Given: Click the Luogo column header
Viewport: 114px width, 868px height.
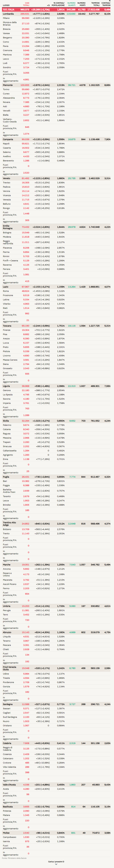Looking at the screenshot, I should (x=6, y=5).
